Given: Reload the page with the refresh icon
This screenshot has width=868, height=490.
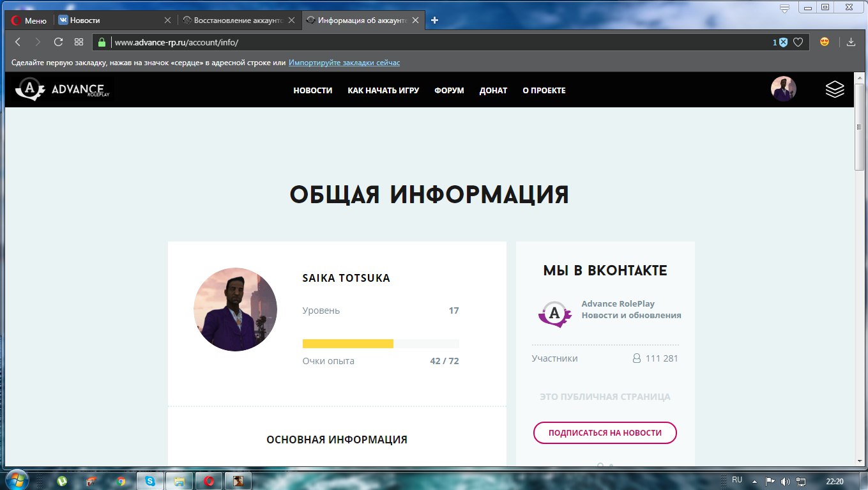Looking at the screenshot, I should (x=58, y=42).
